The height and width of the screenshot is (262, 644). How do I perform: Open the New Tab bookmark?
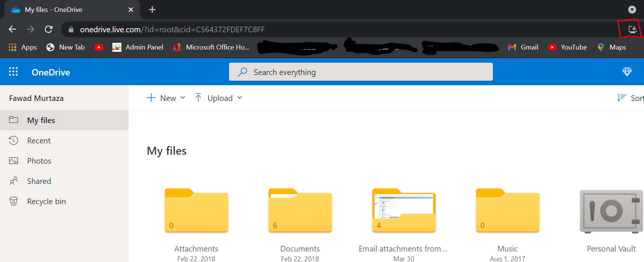click(65, 47)
